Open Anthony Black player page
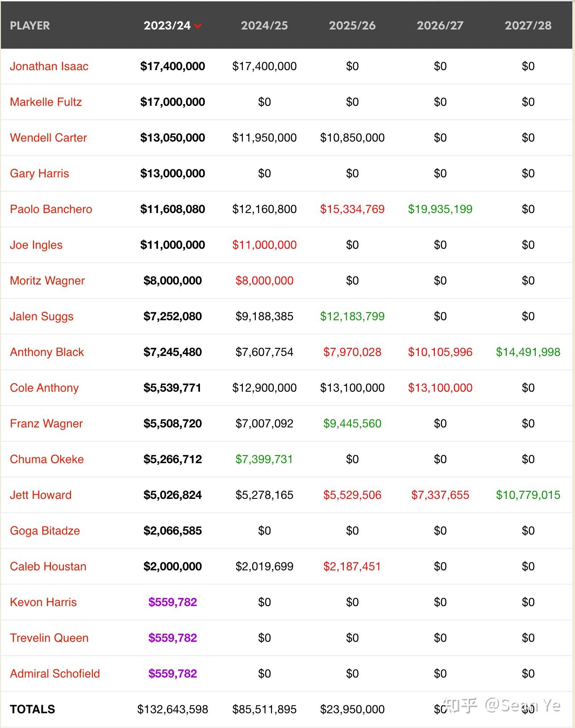 click(47, 352)
